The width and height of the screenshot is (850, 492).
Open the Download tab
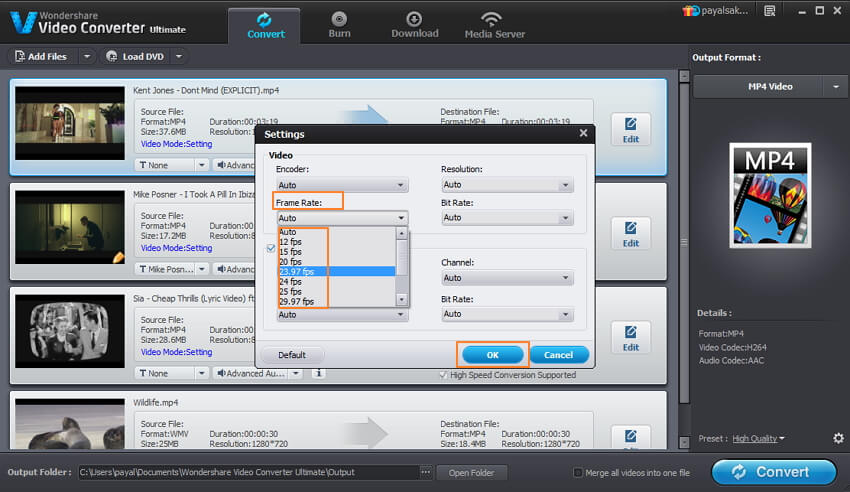(415, 25)
